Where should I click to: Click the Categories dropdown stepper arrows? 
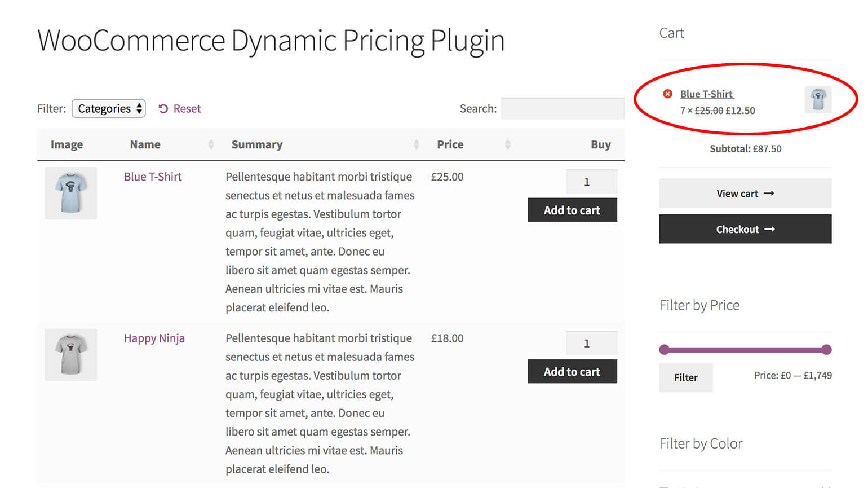(x=138, y=108)
